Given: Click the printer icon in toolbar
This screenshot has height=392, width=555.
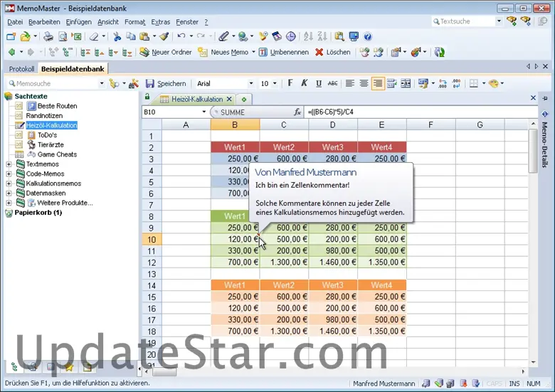Looking at the screenshot, I should (48, 36).
